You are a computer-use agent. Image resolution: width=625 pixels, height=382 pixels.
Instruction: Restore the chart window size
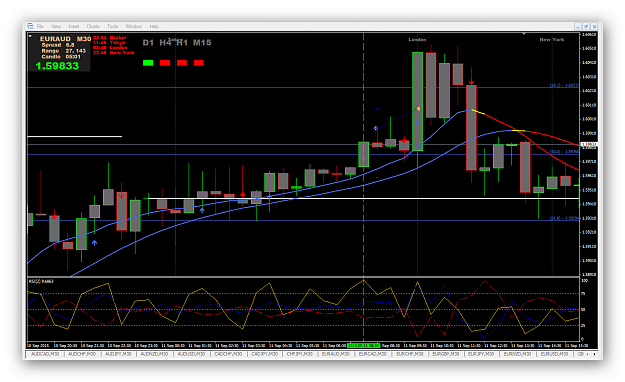coord(586,26)
